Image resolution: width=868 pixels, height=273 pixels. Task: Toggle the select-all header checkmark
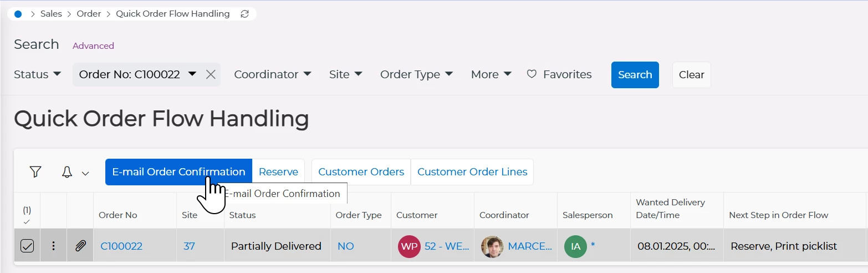[x=27, y=221]
